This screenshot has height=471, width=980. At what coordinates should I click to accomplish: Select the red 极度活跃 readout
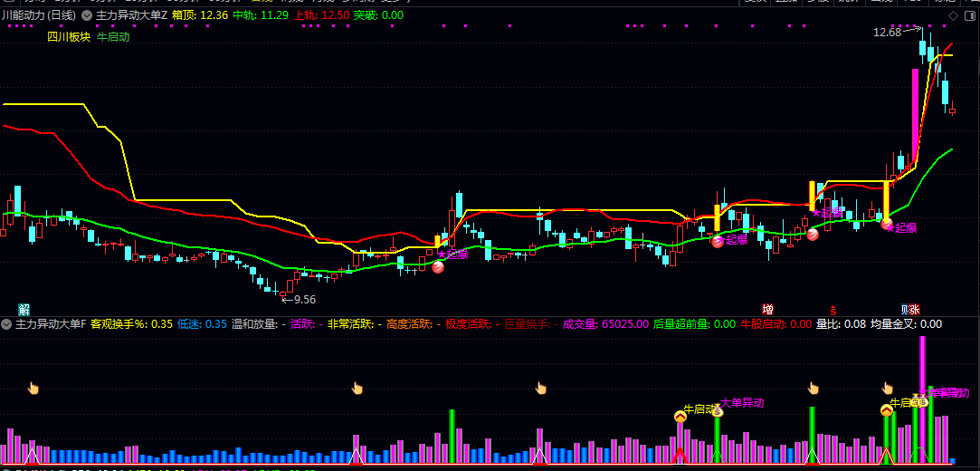point(472,324)
